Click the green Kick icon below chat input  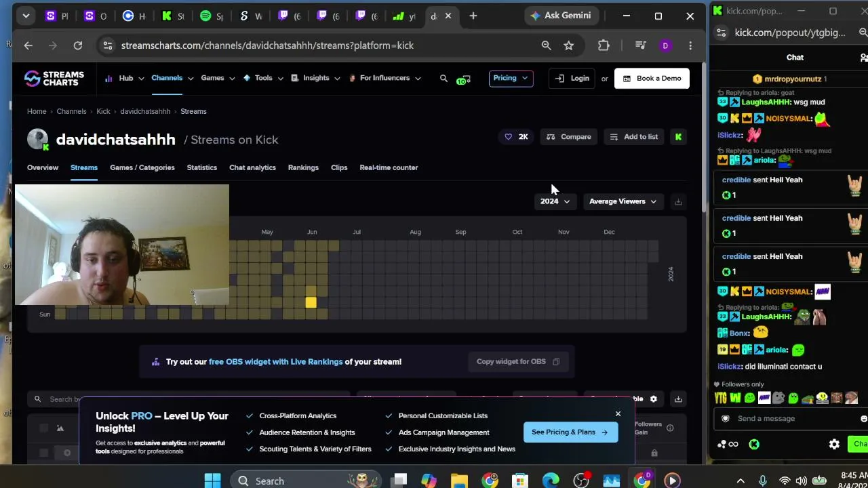coord(754,445)
